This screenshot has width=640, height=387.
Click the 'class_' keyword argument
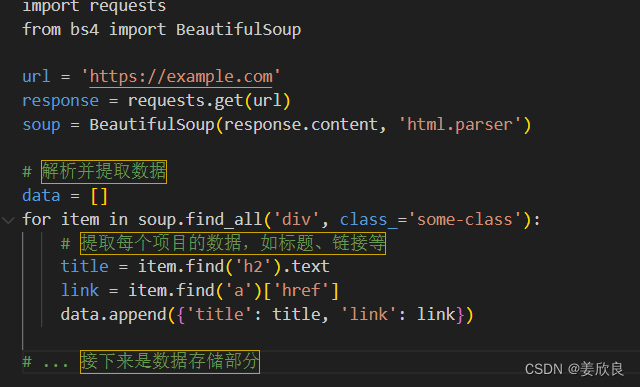368,220
